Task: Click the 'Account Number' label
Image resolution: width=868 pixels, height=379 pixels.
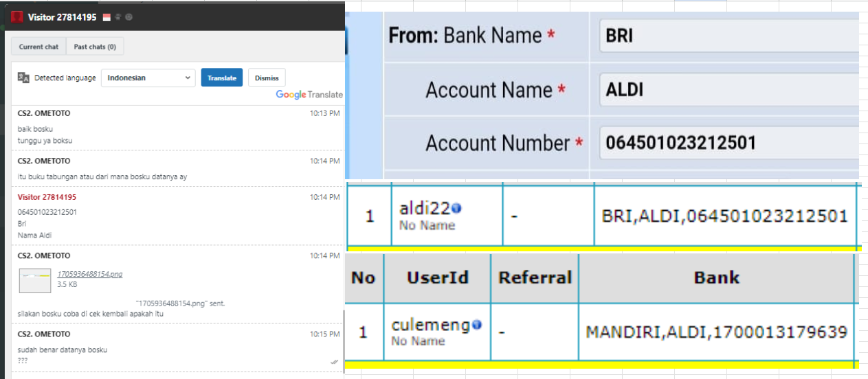Action: click(504, 143)
